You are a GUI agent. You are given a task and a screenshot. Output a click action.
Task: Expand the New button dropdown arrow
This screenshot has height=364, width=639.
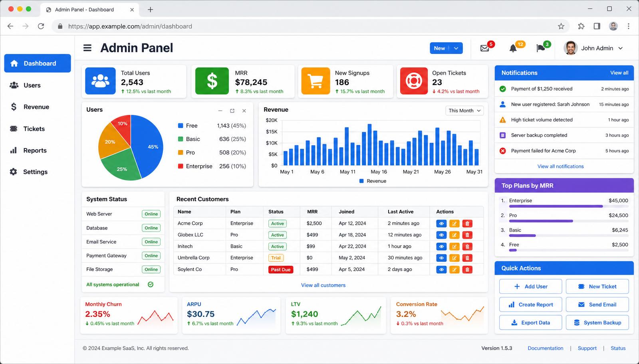456,48
